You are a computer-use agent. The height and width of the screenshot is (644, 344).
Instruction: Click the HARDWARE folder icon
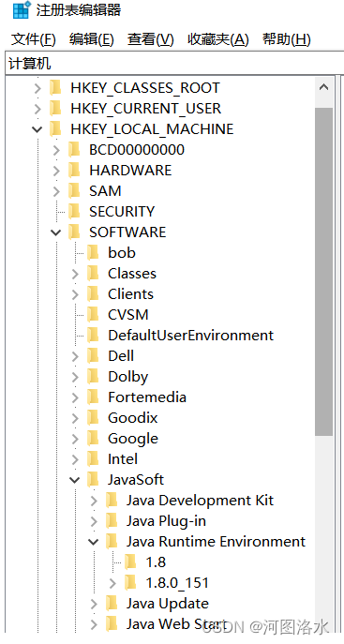[74, 170]
